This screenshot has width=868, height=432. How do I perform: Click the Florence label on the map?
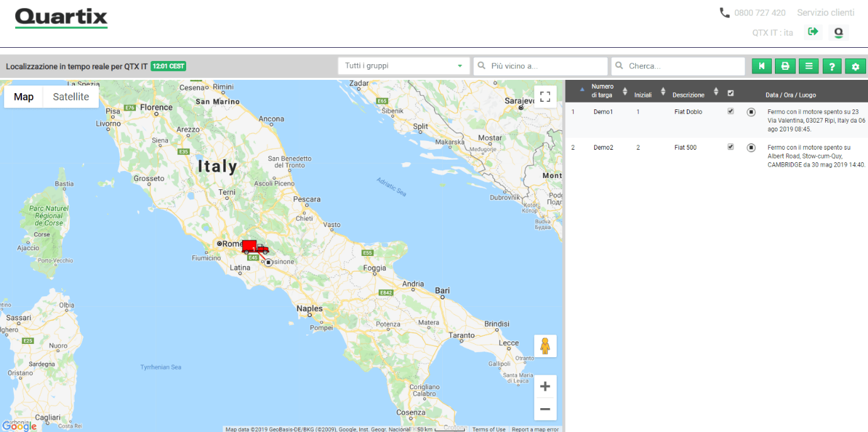[156, 108]
